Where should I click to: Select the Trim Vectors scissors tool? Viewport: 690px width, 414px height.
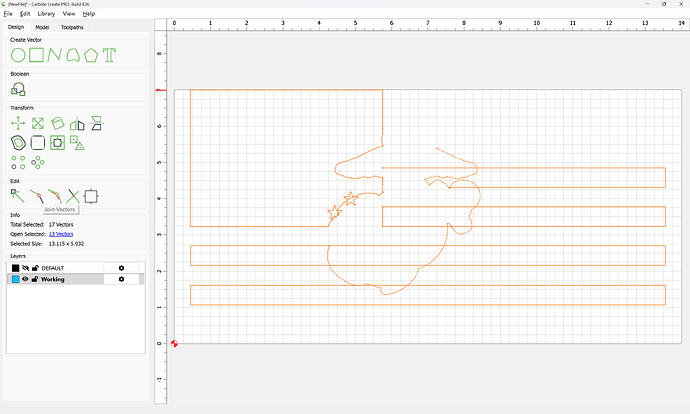click(72, 195)
